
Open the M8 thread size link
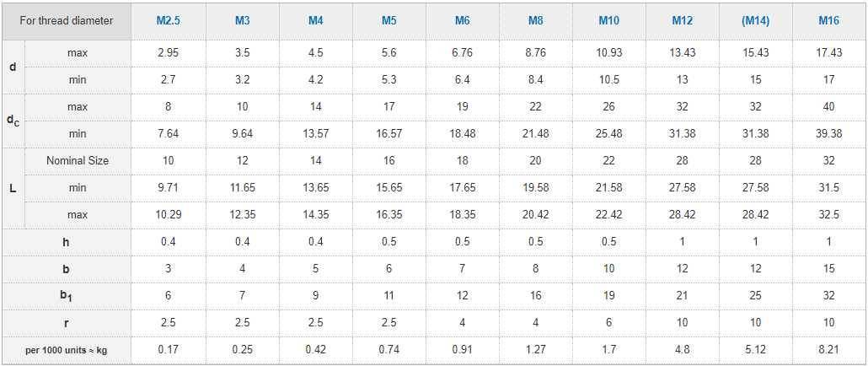tap(535, 21)
